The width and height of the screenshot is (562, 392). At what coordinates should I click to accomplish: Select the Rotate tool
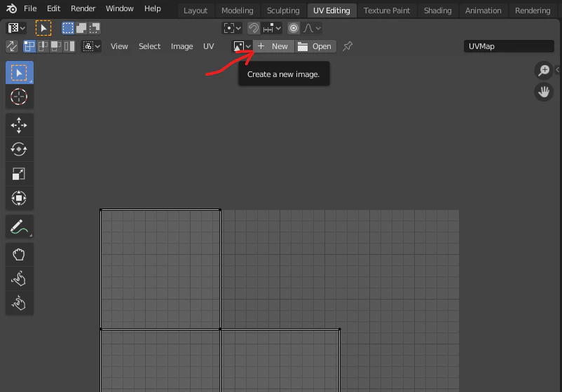(20, 149)
